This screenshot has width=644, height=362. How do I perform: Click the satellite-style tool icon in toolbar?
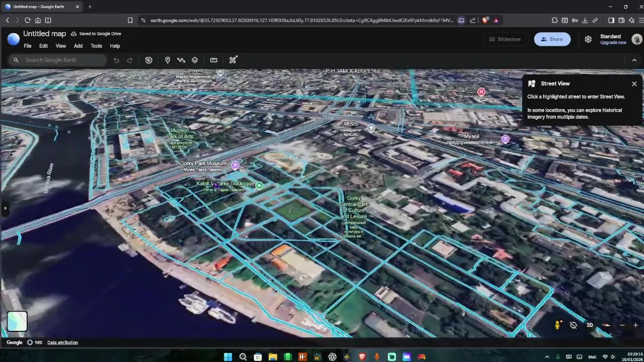click(x=233, y=60)
